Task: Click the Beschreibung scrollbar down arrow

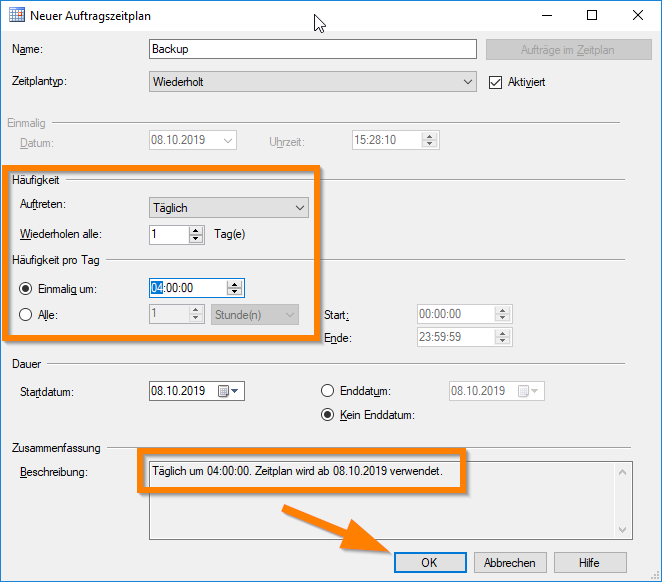Action: coord(622,530)
